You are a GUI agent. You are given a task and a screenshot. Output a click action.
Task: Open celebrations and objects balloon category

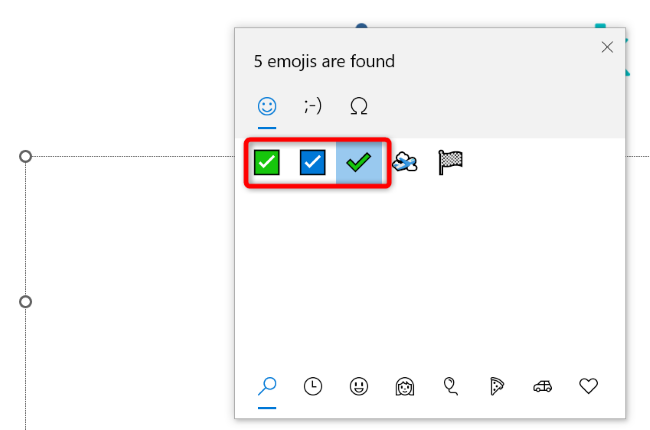[x=451, y=386]
